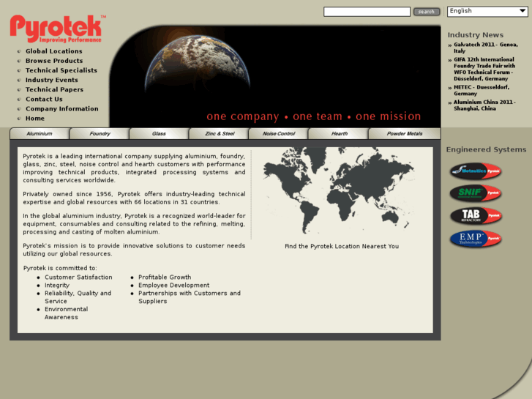Open Company Information link

click(x=62, y=108)
